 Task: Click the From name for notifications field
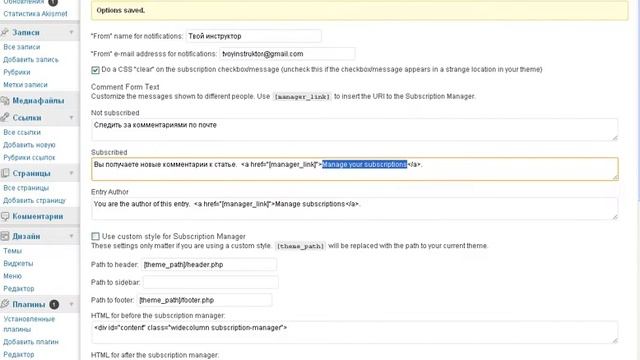(x=253, y=36)
